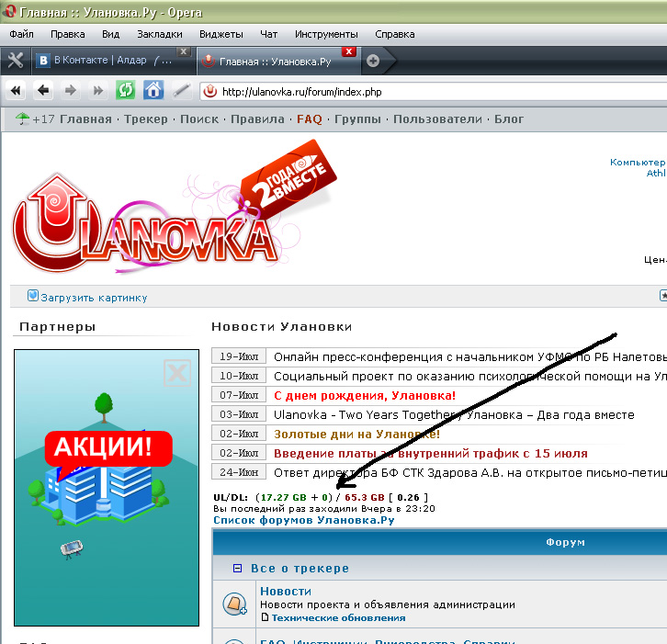The image size is (667, 644).
Task: Click the 'АКЦИИ!' ad banner
Action: click(x=108, y=447)
